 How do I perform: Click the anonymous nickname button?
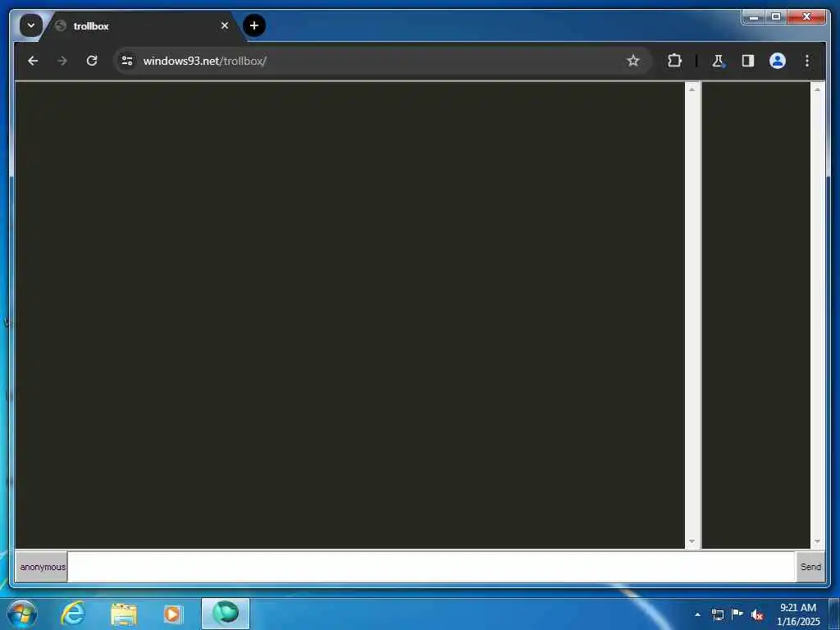(x=42, y=567)
